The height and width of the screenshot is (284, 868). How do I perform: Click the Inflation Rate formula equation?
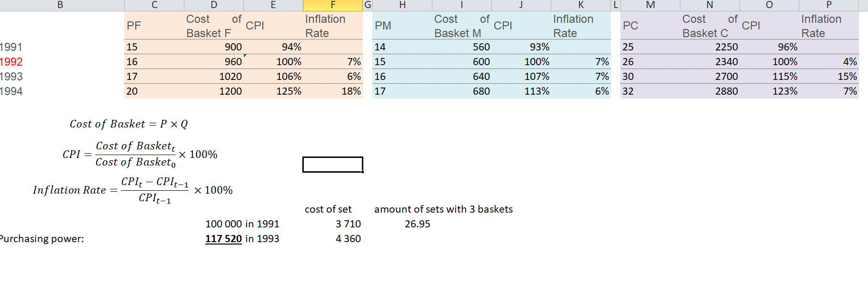click(133, 190)
